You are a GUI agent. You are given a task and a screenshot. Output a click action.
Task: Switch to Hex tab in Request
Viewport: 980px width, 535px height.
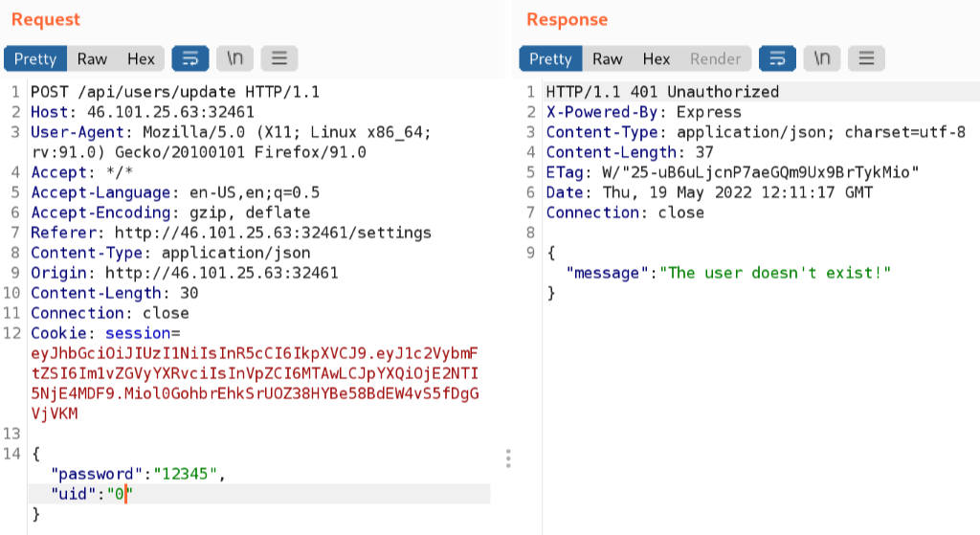pyautogui.click(x=141, y=58)
